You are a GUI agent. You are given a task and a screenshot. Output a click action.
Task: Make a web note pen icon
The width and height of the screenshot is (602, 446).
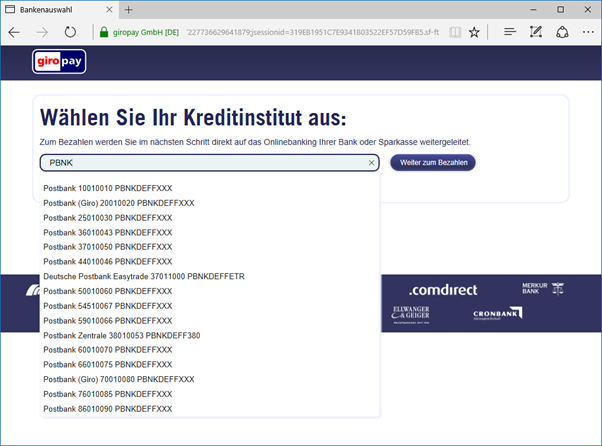(536, 32)
